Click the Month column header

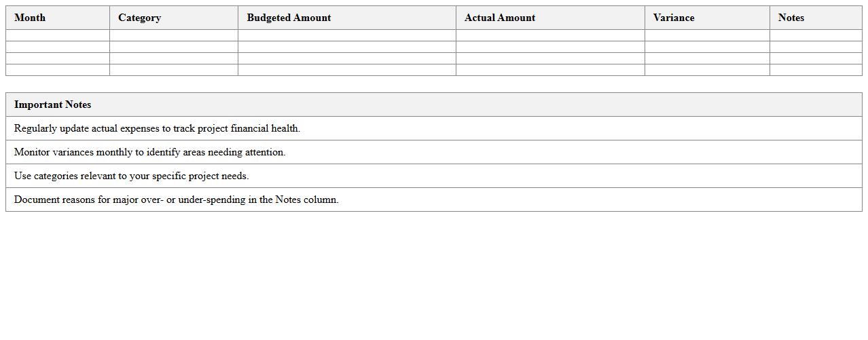30,18
